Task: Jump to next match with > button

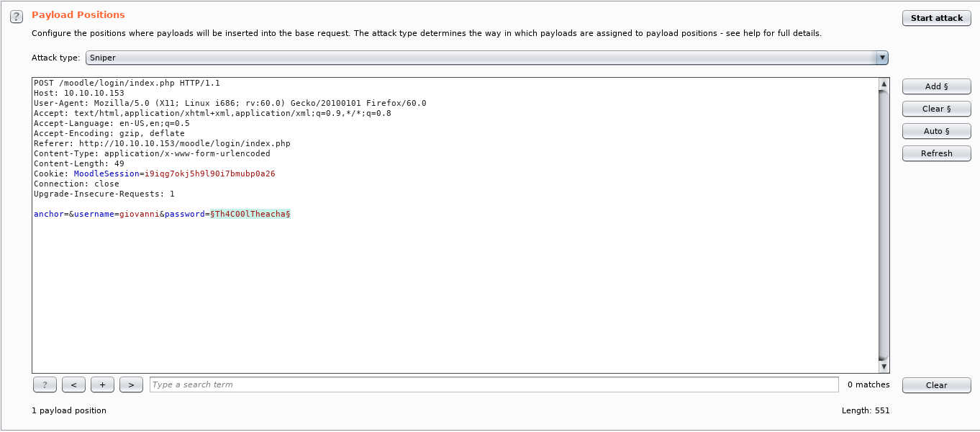Action: (x=131, y=385)
